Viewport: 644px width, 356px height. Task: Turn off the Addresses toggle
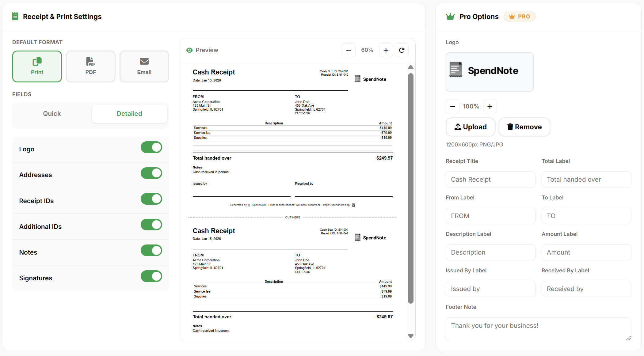[151, 173]
